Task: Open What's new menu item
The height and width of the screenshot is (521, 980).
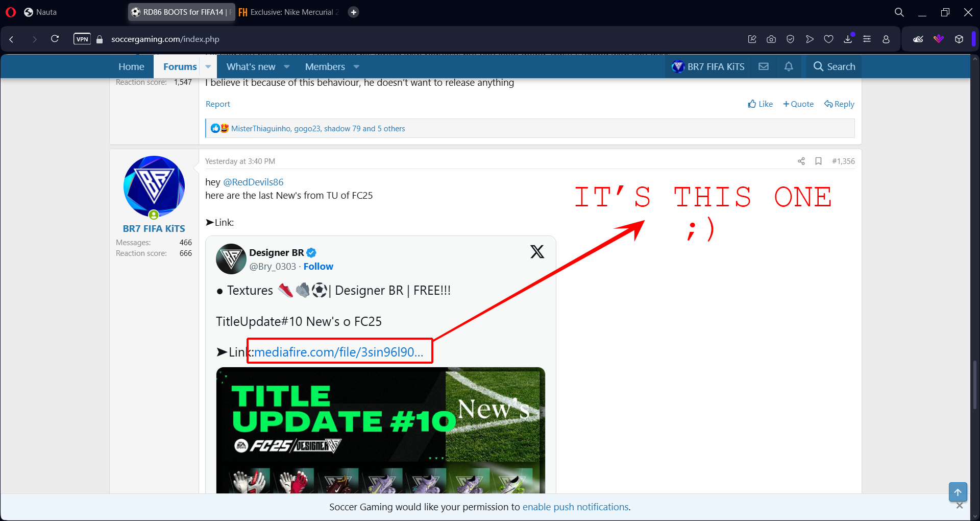Action: [251, 66]
